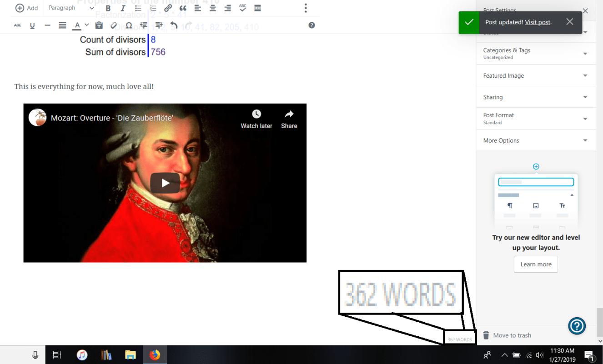Toggle the bulleted list
This screenshot has width=603, height=364.
pos(138,8)
